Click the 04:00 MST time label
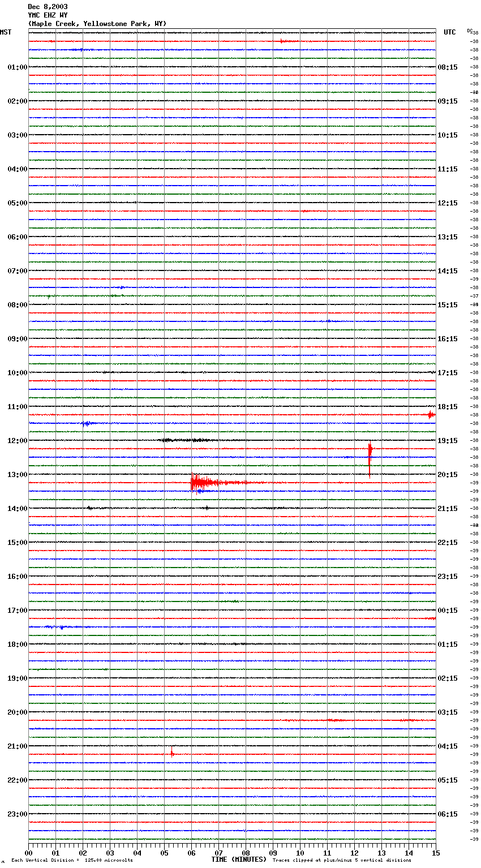This screenshot has height=868, width=481. pyautogui.click(x=18, y=169)
